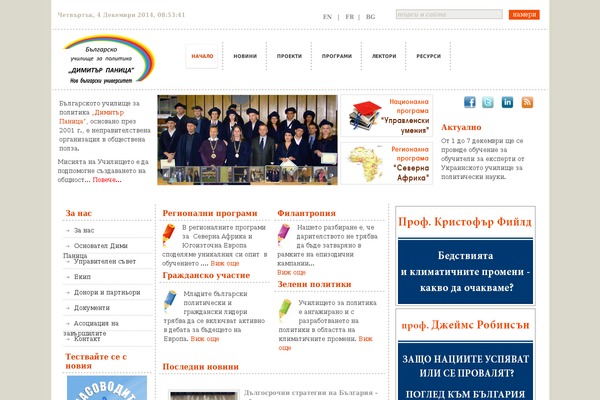Open the RSS feed icon

pos(527,102)
